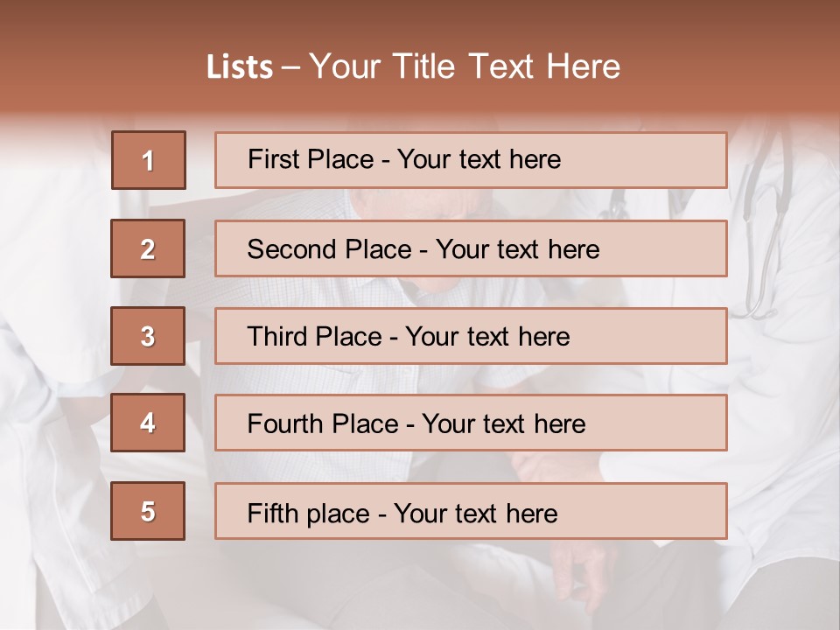
Task: Click 'Your text here' in the fifth row
Action: click(x=476, y=513)
